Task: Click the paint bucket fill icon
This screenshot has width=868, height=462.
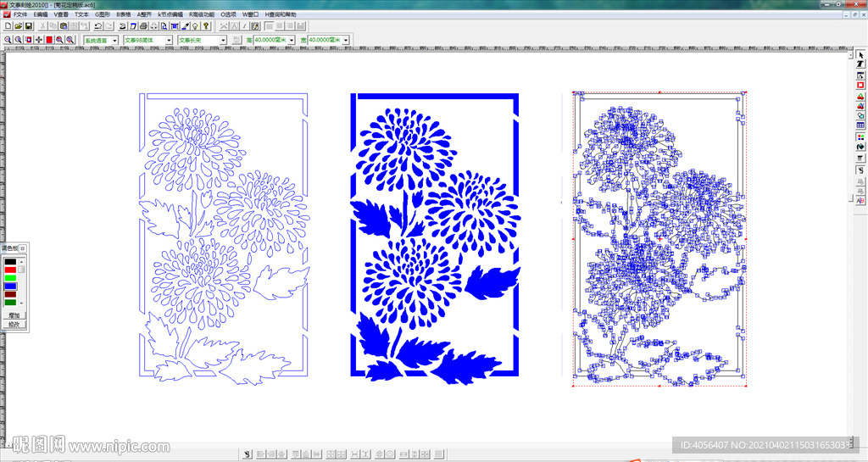Action: tap(860, 148)
